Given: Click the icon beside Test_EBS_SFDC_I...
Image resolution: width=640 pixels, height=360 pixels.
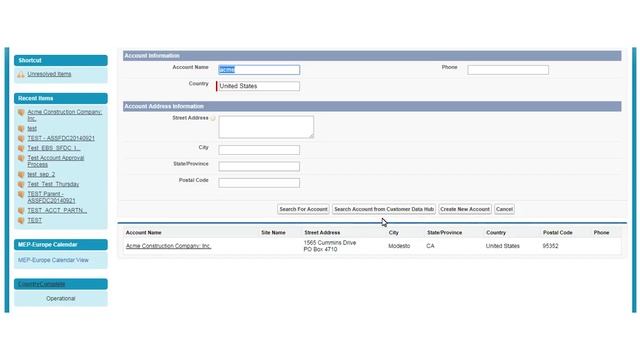Looking at the screenshot, I should [21, 148].
